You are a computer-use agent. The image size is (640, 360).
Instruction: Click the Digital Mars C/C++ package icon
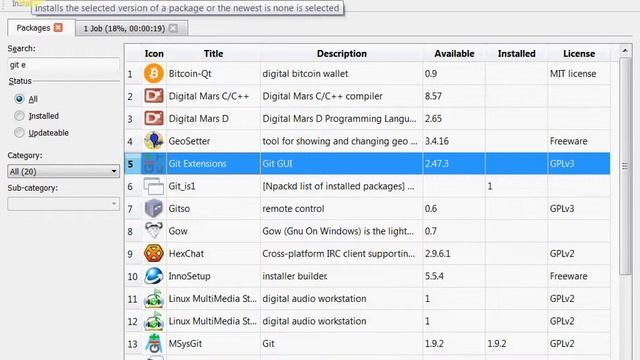pyautogui.click(x=153, y=96)
